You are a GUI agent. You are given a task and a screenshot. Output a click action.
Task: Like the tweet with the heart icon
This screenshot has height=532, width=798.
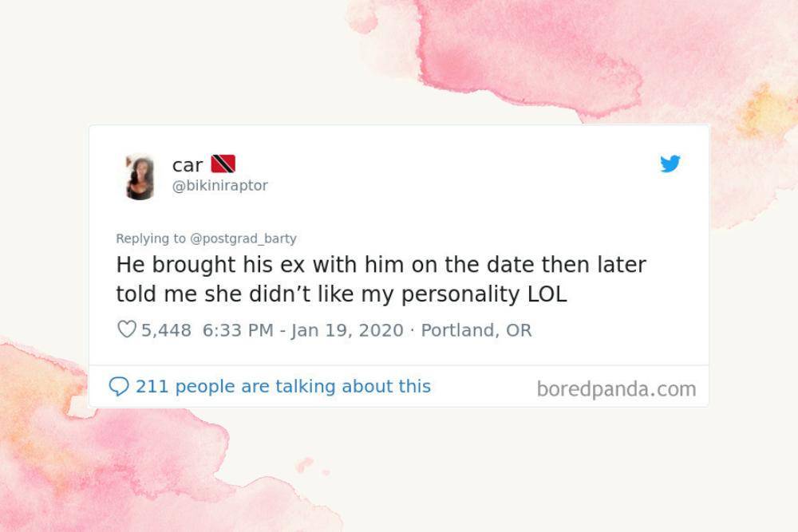(x=126, y=329)
